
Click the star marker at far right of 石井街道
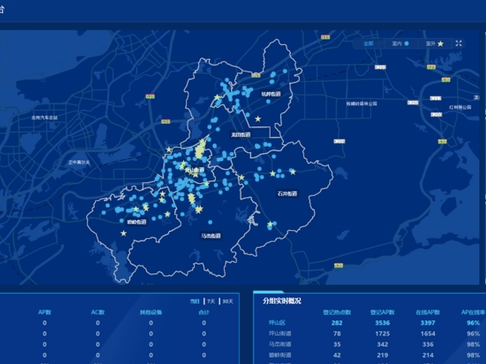pos(293,172)
